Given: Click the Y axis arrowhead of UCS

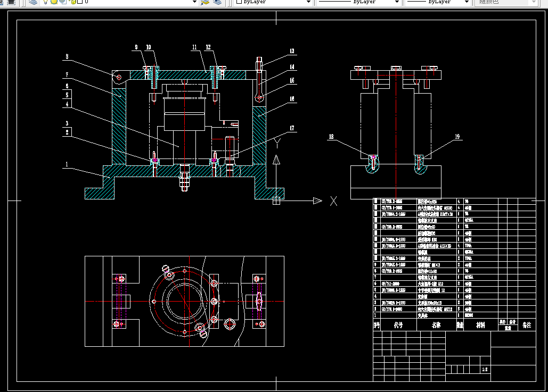Looking at the screenshot, I should click(276, 160).
